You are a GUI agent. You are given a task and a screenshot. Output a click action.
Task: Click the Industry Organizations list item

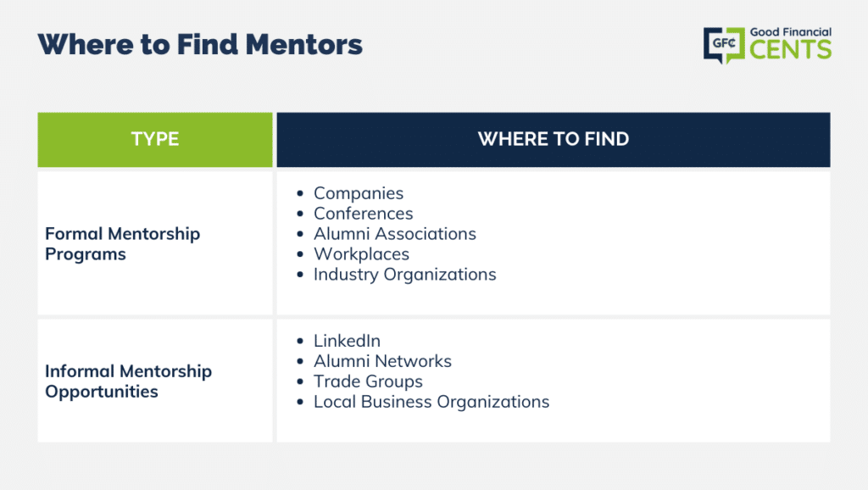tap(404, 275)
